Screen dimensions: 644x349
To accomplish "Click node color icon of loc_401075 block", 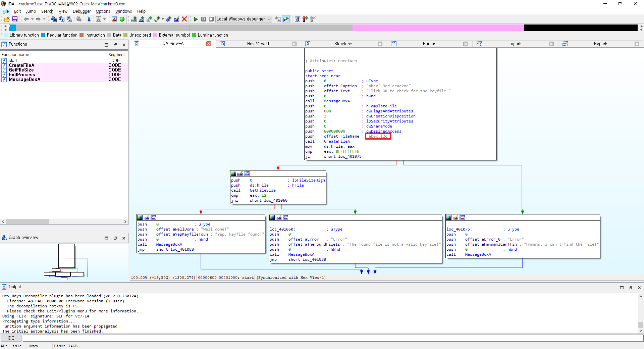I will (x=449, y=217).
